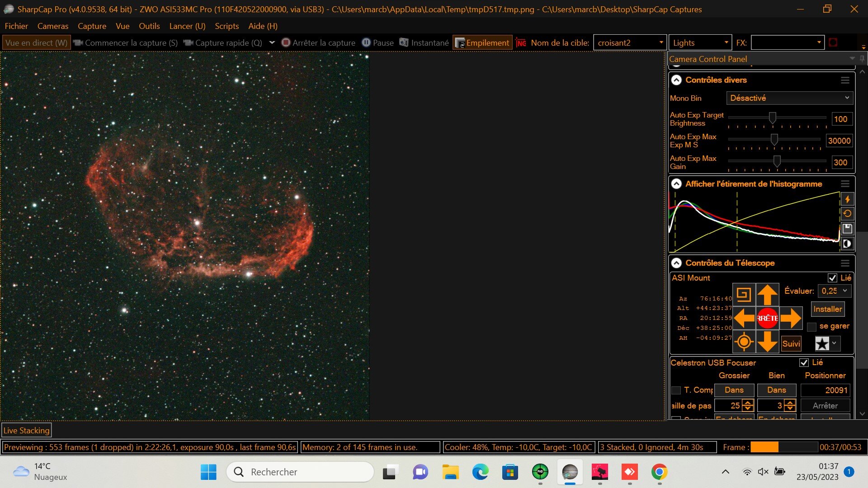
Task: Click the mount up arrow
Action: click(x=767, y=295)
